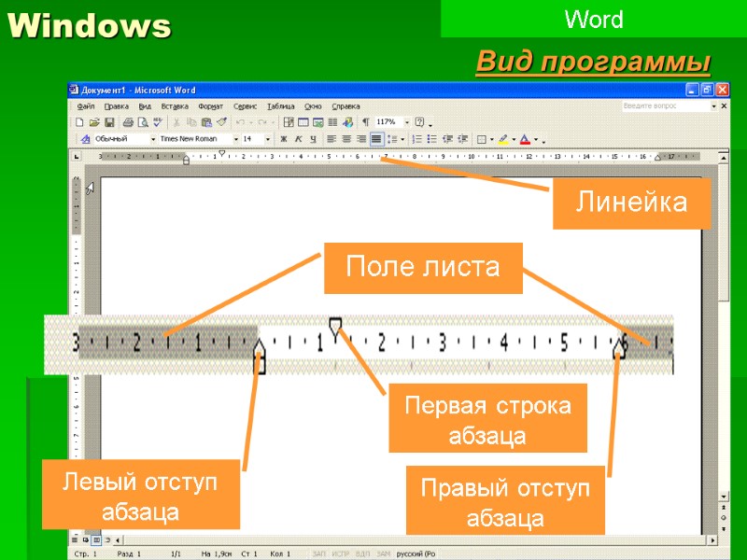Open the Правка menu
The height and width of the screenshot is (560, 747).
pyautogui.click(x=117, y=106)
